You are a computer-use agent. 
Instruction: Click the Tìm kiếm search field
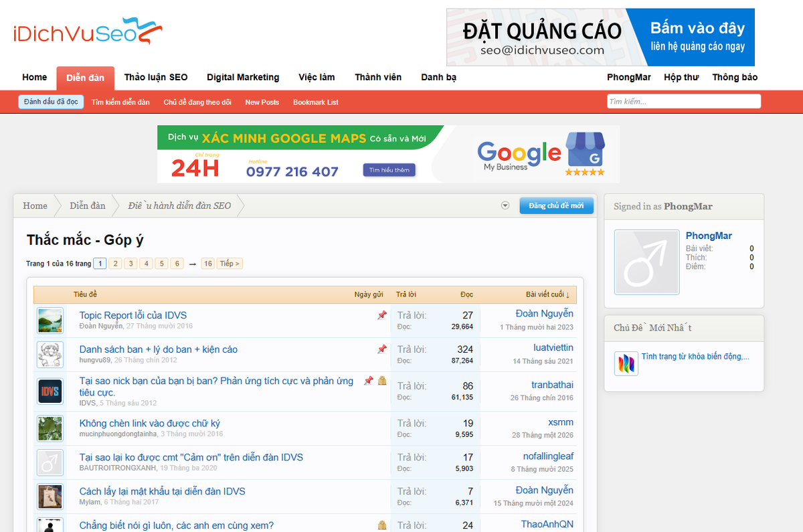[x=683, y=102]
